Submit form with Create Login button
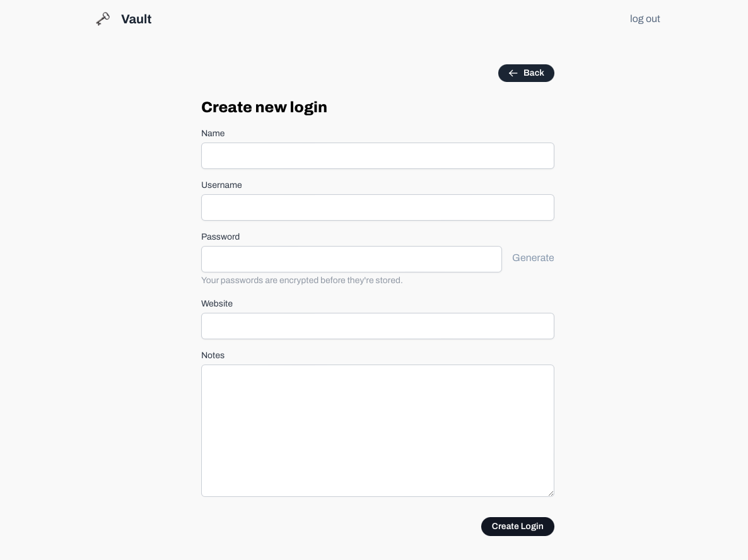The width and height of the screenshot is (748, 560). click(x=517, y=527)
